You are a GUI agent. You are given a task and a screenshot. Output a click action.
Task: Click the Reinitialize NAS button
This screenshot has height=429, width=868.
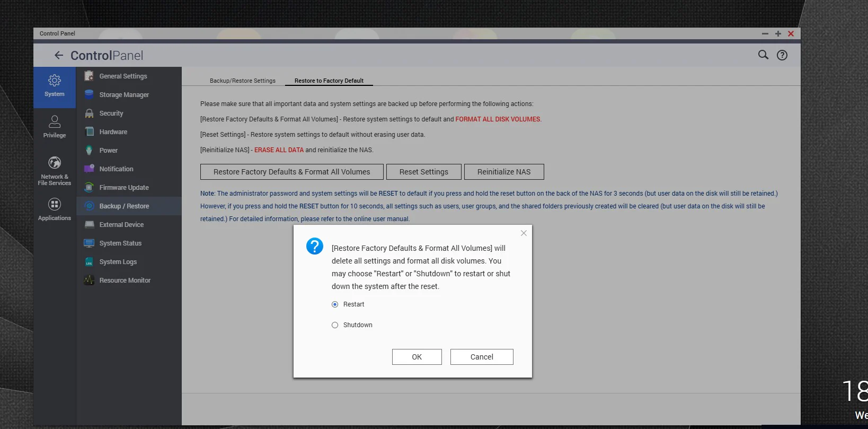click(504, 172)
